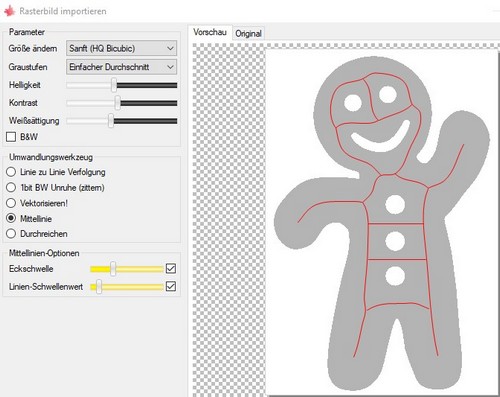The width and height of the screenshot is (500, 397).
Task: Click the Helligkeit label
Action: point(25,85)
